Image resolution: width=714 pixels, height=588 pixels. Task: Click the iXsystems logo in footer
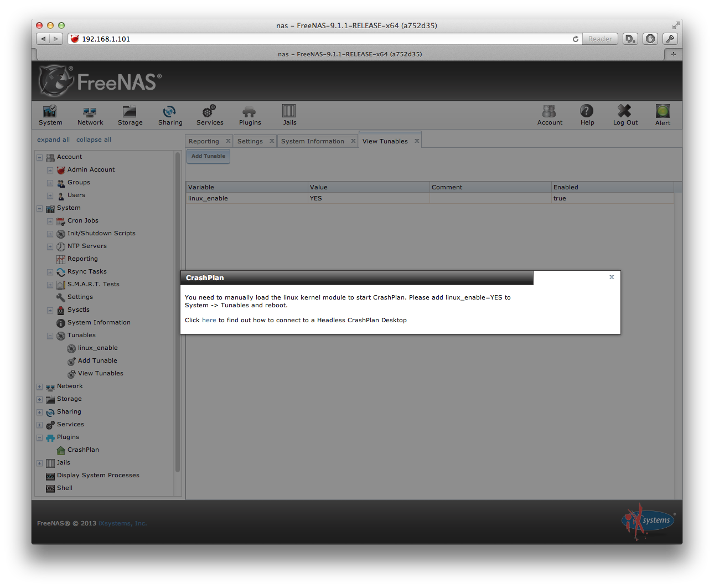point(648,521)
